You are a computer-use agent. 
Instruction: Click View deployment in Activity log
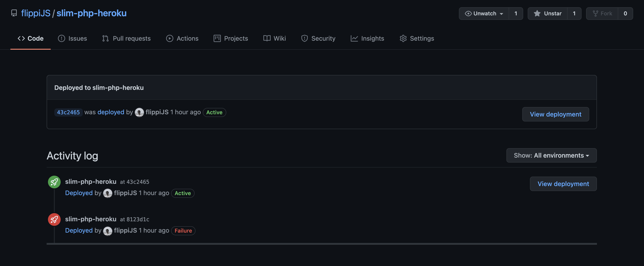click(x=563, y=184)
